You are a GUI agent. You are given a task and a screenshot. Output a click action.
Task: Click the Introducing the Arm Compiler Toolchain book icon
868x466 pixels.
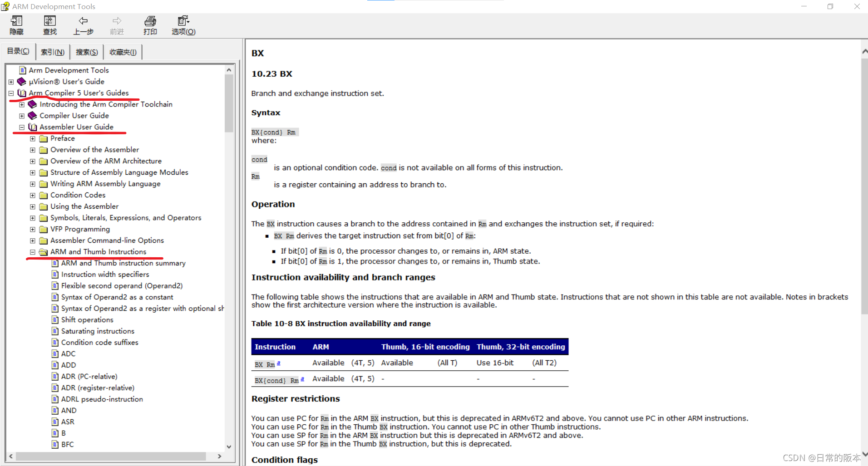point(33,104)
